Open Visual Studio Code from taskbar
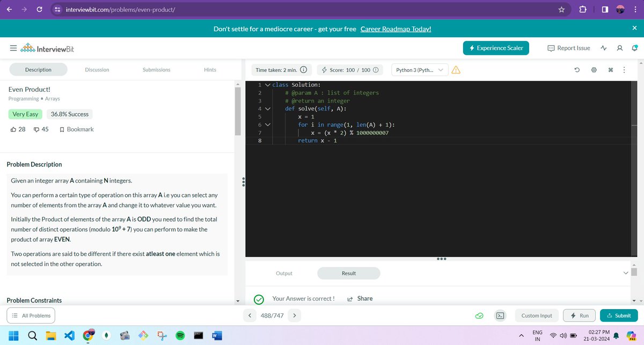The image size is (644, 345). (70, 336)
